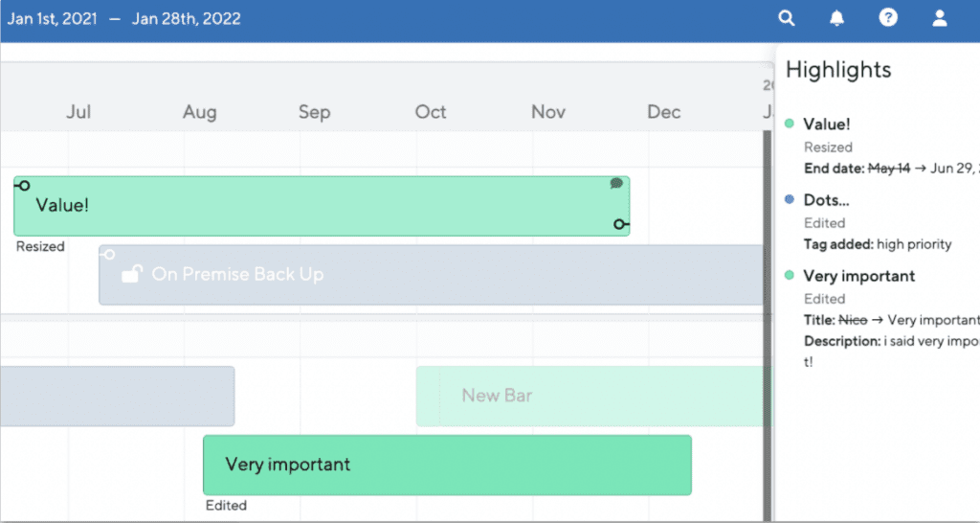The height and width of the screenshot is (523, 980).
Task: Select the Very important roadmap bar
Action: [x=447, y=465]
